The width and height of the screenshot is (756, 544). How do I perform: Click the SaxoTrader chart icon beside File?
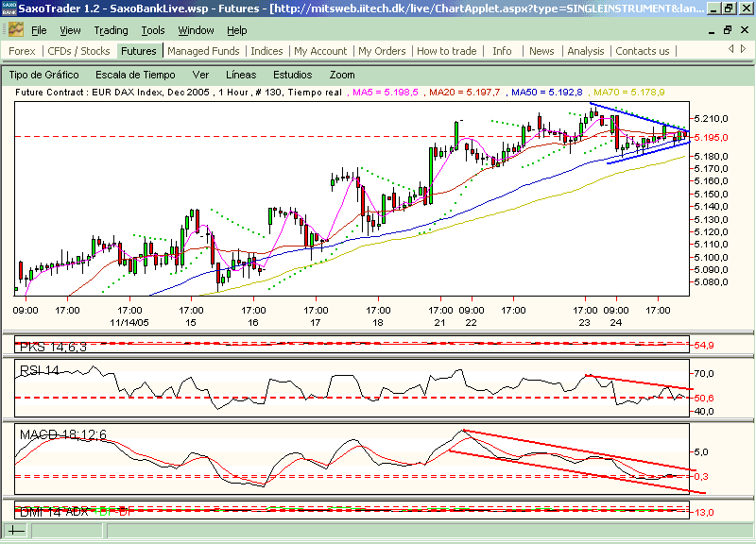15,30
